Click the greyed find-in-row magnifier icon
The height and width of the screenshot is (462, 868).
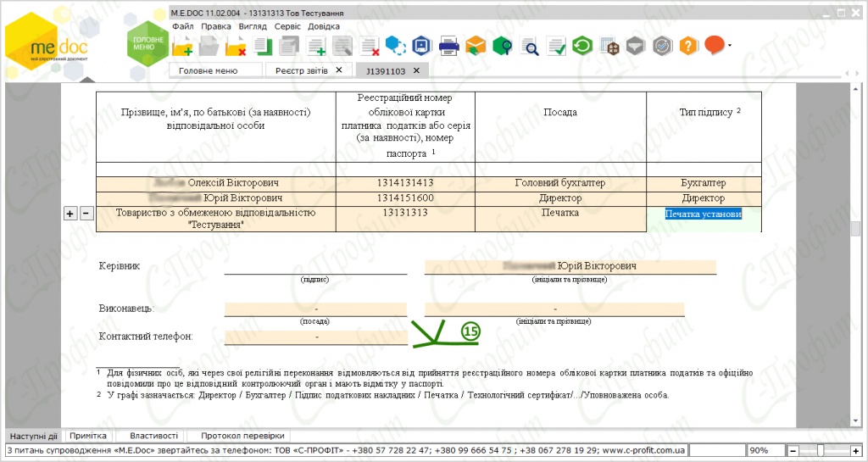(x=342, y=47)
